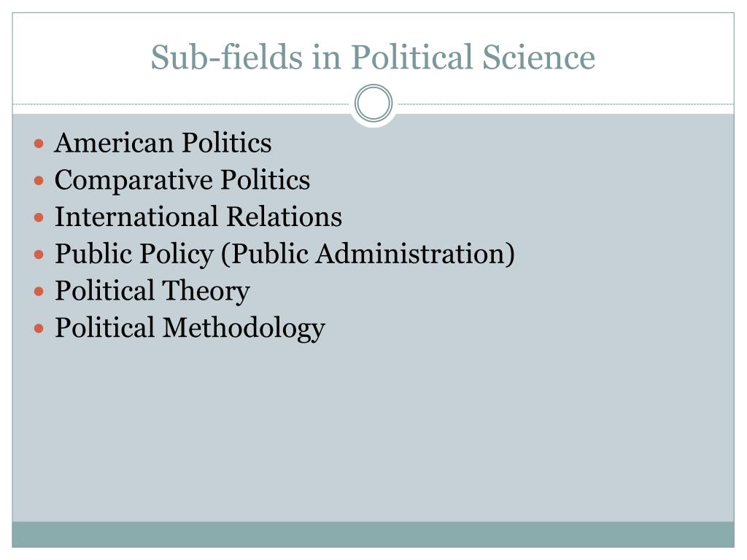
Task: Click the orange bullet beside Comparative Politics
Action: [39, 181]
